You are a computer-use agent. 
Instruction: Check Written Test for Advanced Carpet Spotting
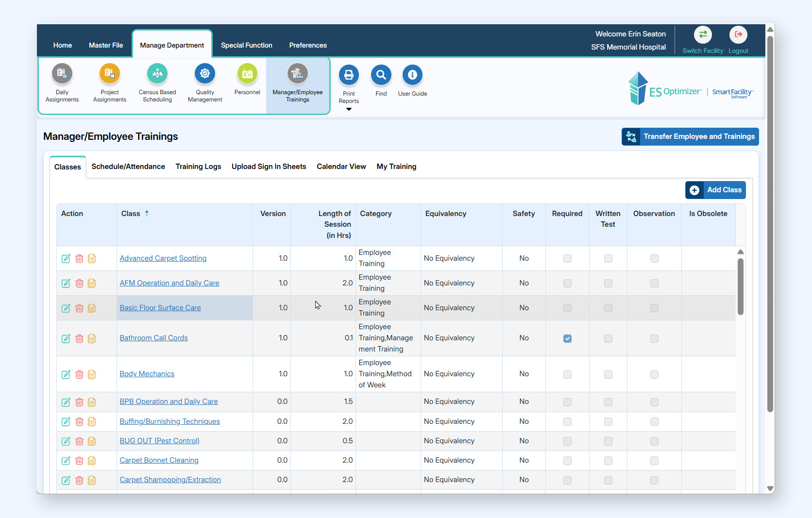tap(608, 259)
